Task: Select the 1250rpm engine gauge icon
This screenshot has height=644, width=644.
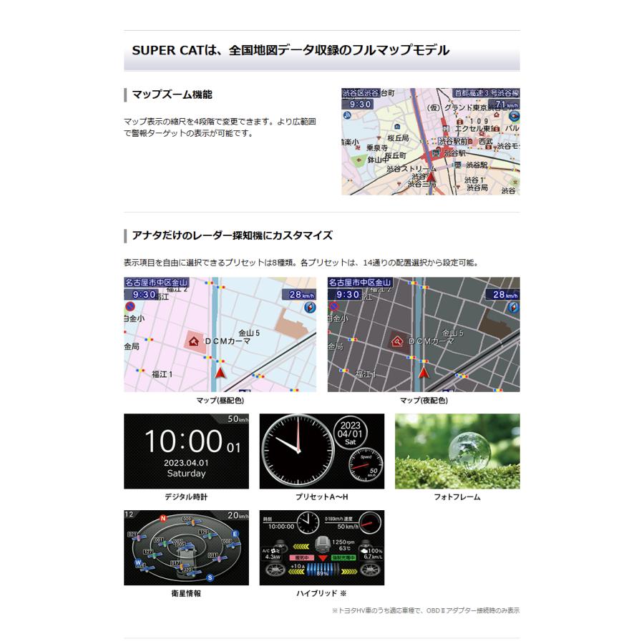Action: coord(322,545)
